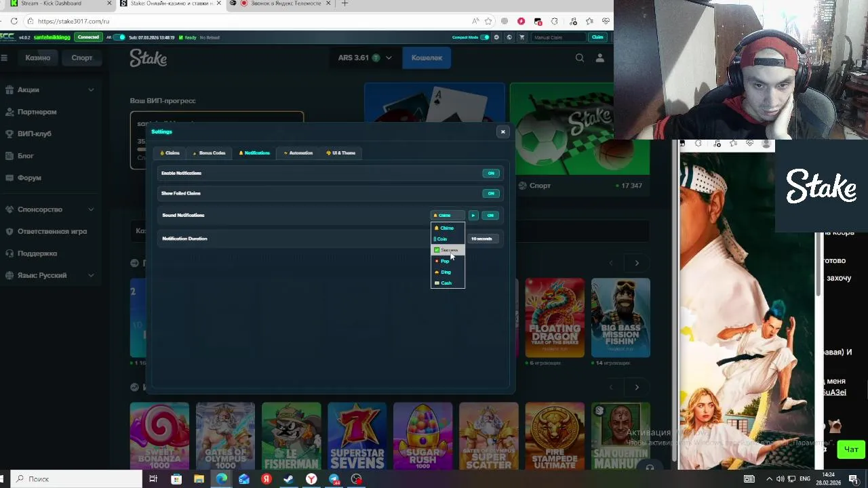Open Stake site search
Image resolution: width=868 pixels, height=488 pixels.
click(x=580, y=58)
